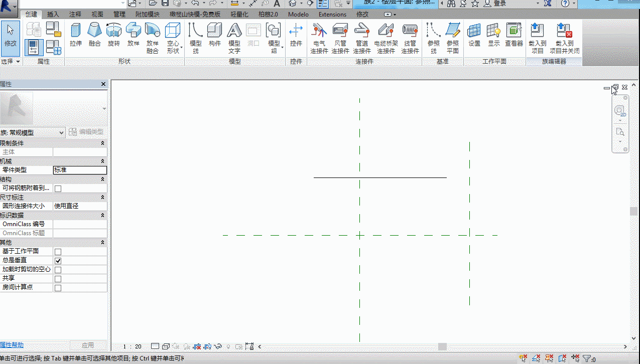Switch to the 插入 ribbon tab
640x364 pixels.
tap(53, 15)
